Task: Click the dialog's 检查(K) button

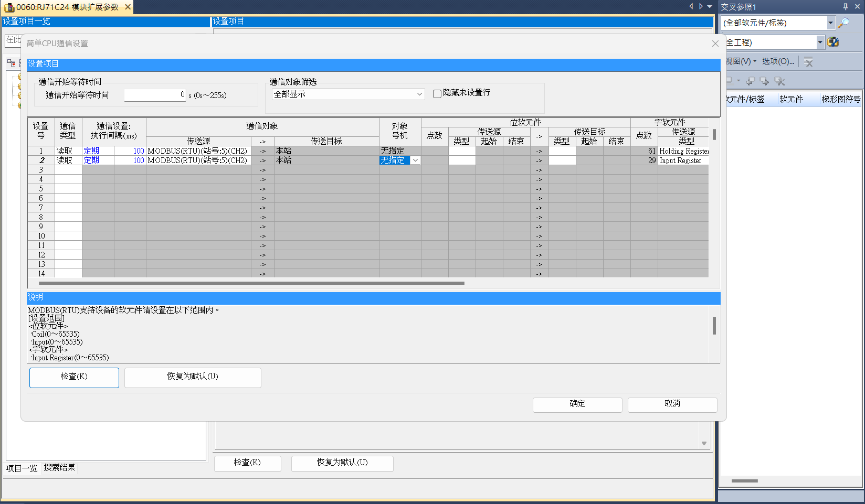Action: click(74, 377)
